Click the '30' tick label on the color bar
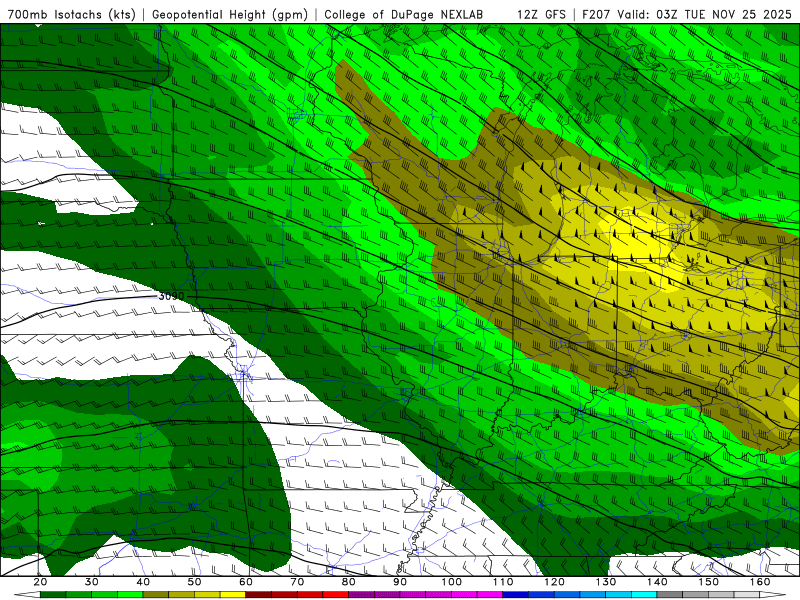The image size is (800, 600). click(92, 582)
